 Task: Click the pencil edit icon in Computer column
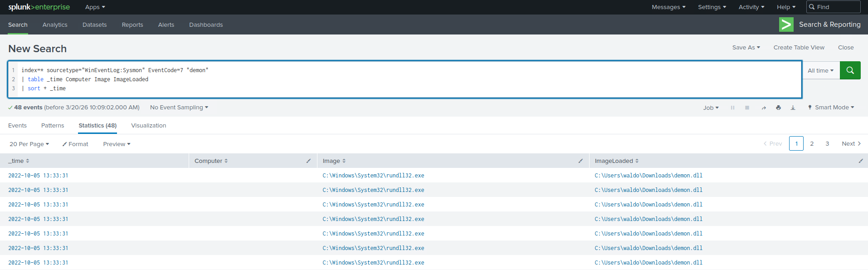(308, 161)
